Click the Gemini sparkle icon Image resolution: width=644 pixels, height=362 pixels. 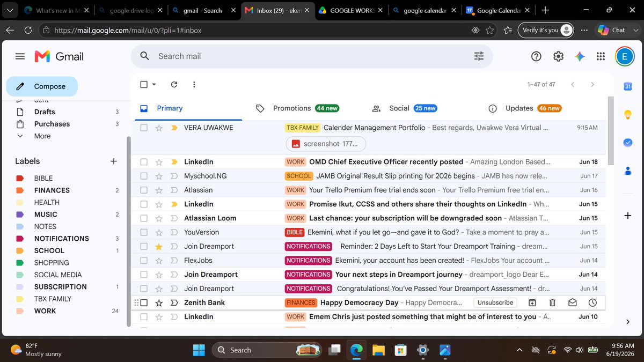(x=580, y=56)
